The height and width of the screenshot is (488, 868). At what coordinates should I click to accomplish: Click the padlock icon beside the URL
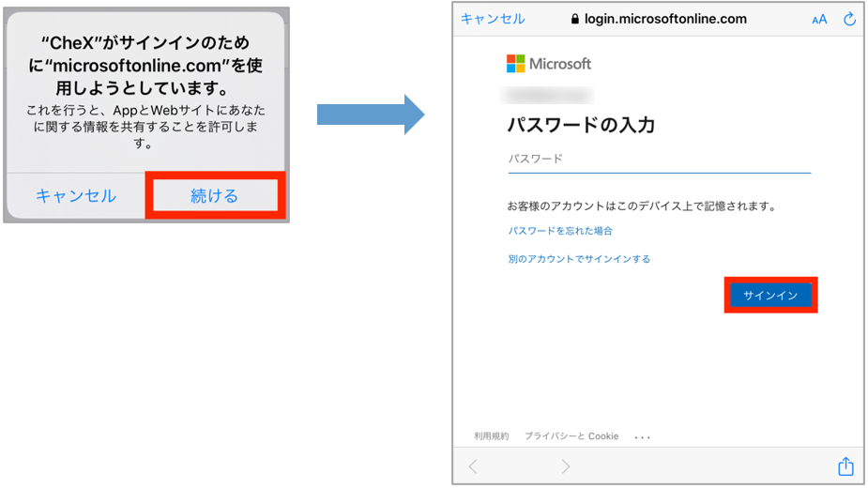click(575, 19)
